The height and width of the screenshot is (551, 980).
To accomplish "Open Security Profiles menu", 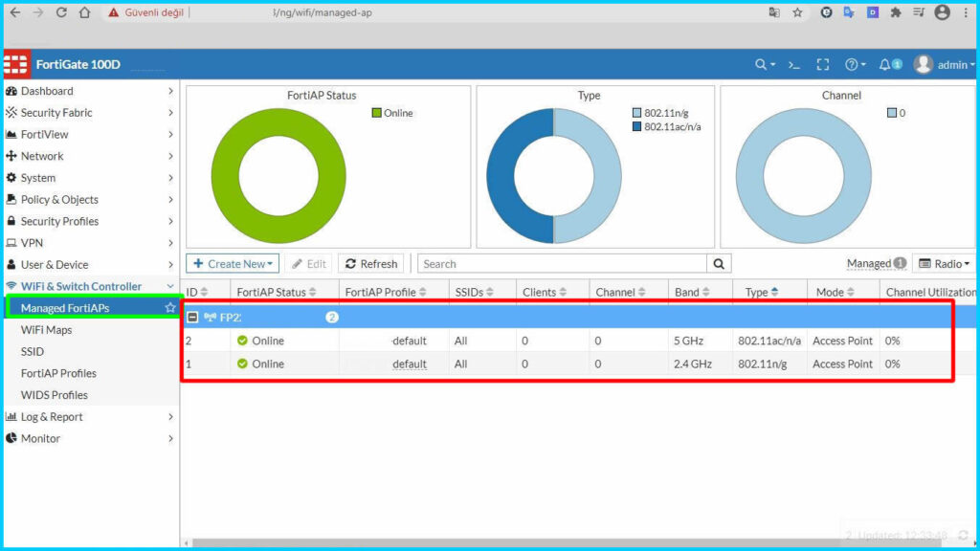I will click(x=91, y=221).
